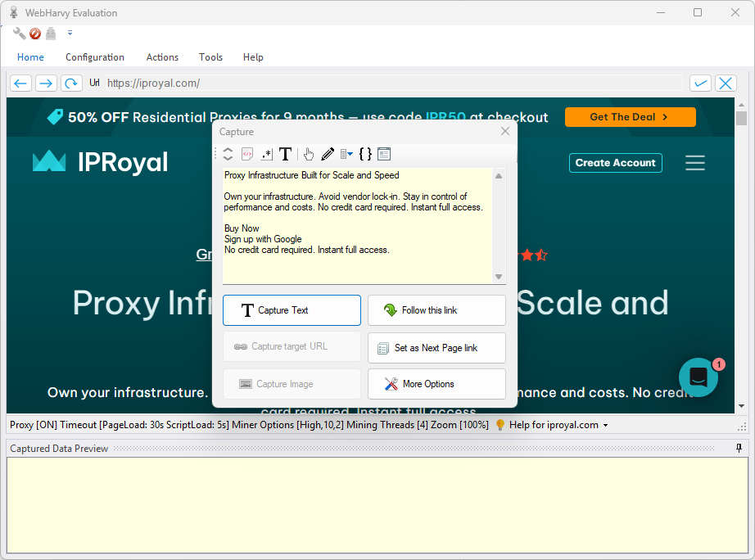The width and height of the screenshot is (755, 560).
Task: Click the down arrow of the captured text scrollbar
Action: pyautogui.click(x=499, y=277)
